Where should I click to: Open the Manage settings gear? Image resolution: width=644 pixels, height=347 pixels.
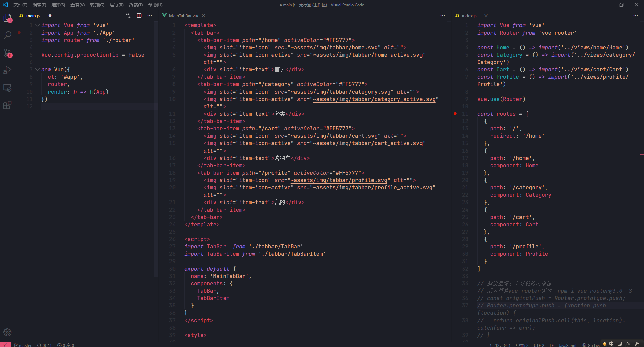tap(7, 332)
